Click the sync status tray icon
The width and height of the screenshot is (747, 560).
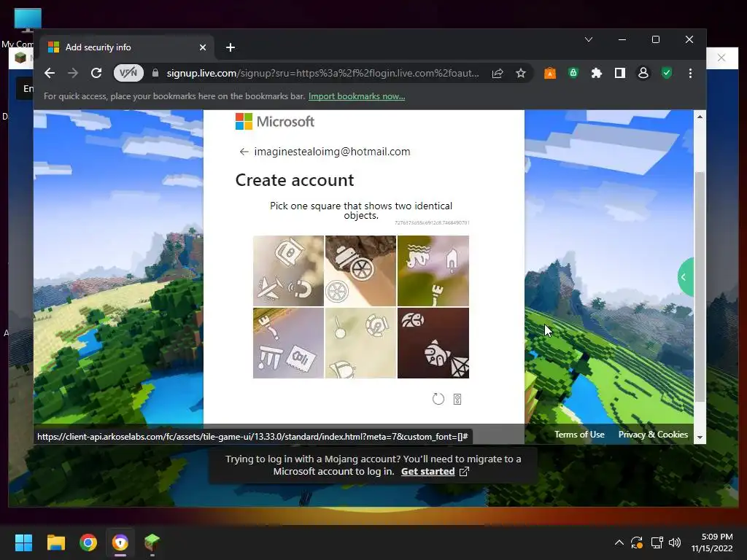(x=637, y=542)
